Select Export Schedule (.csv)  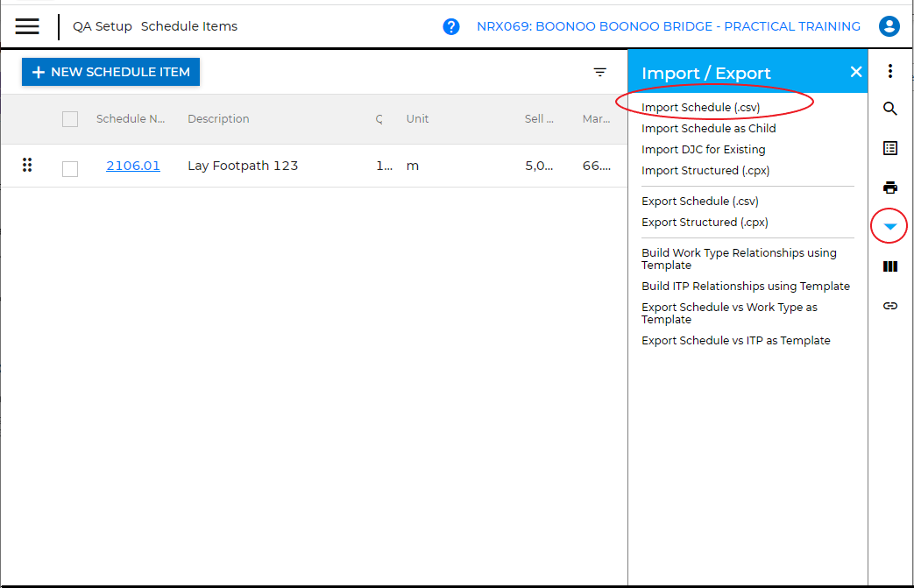(x=700, y=201)
